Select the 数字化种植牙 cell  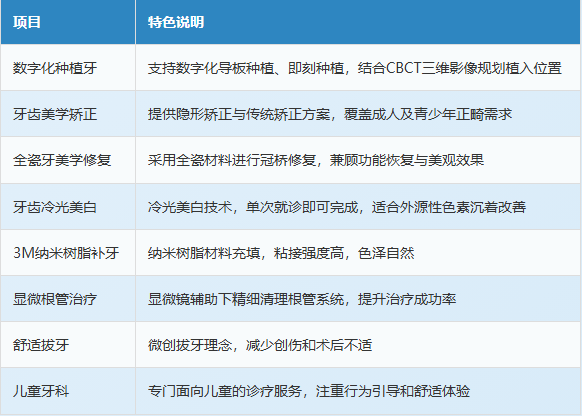(68, 68)
